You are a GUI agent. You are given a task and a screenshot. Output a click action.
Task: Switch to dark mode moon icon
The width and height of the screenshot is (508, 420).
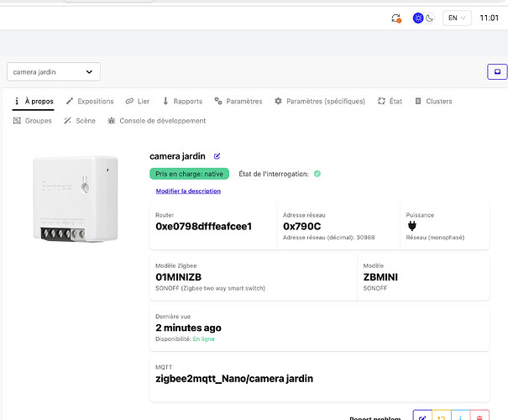point(429,18)
